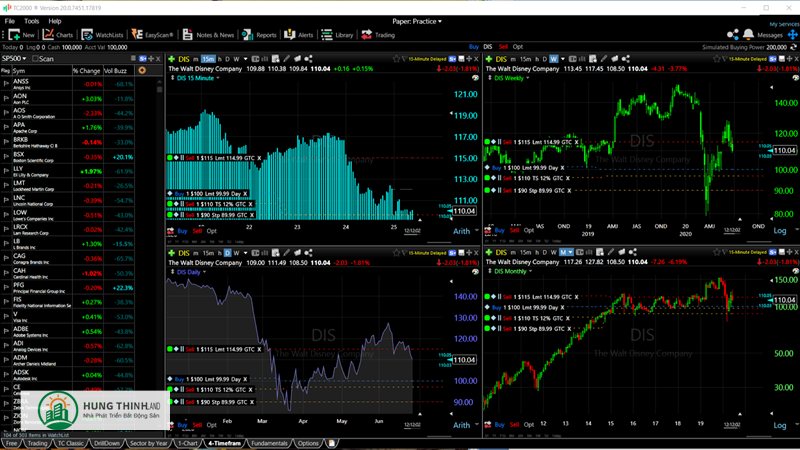This screenshot has height=450, width=800.
Task: Sort by Vol Buzz column header
Action: coord(116,70)
